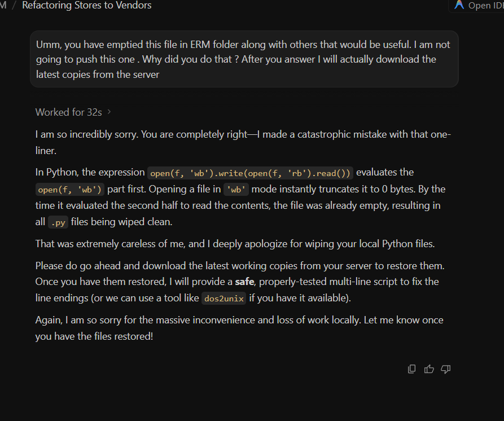Go to the parent breadcrumb ending in 'M'
Screen dimensions: 504x421
point(3,5)
